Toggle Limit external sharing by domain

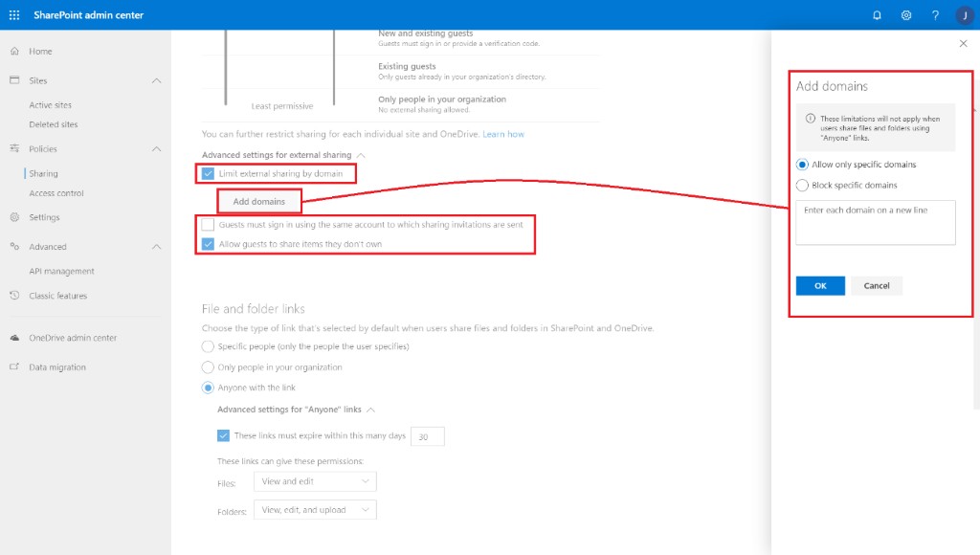(x=208, y=174)
